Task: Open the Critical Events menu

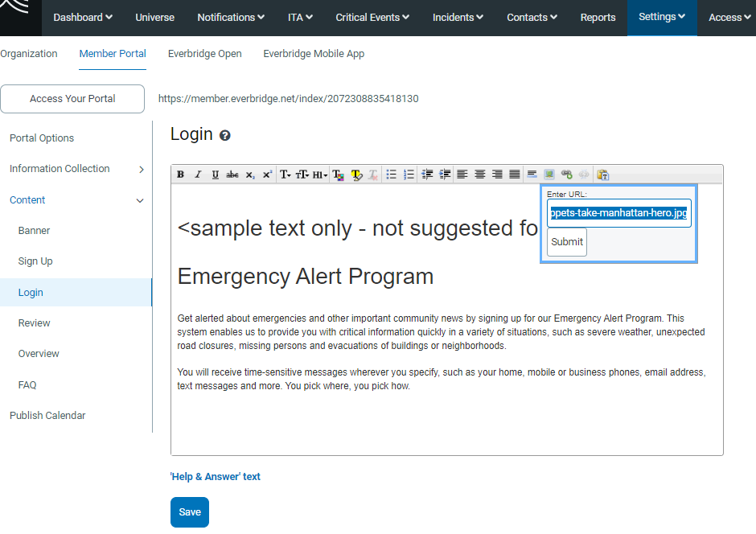Action: (x=372, y=18)
